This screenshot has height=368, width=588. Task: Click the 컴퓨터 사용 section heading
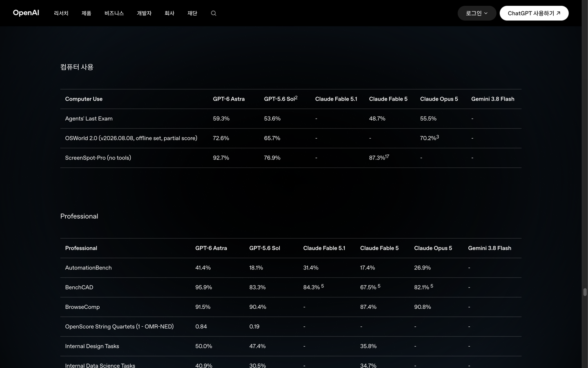pyautogui.click(x=77, y=67)
